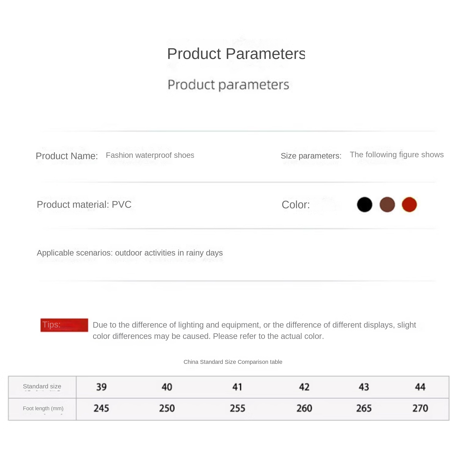Viewport: 458px width, 476px height.
Task: Click the Standard size row header
Action: point(42,386)
